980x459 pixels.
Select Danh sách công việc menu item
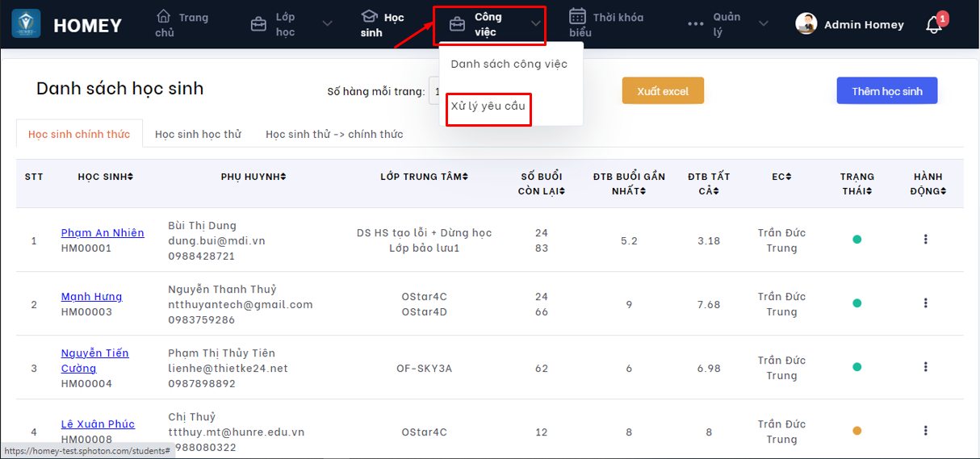(509, 64)
